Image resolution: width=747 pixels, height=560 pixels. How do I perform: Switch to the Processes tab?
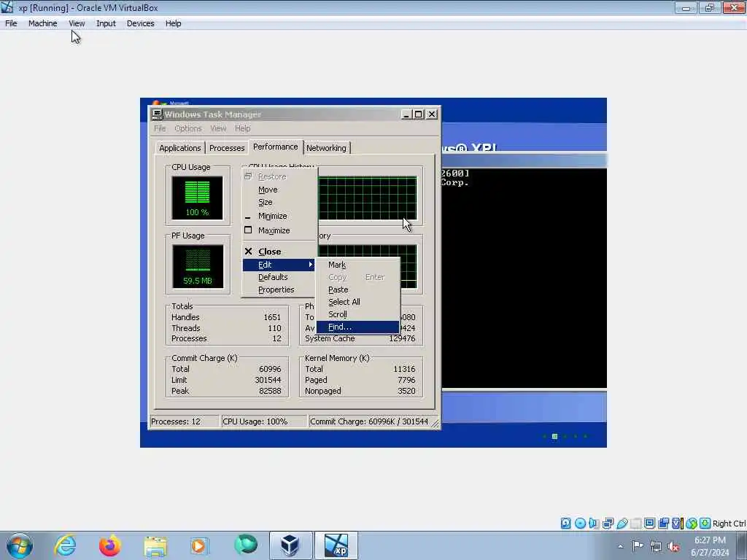[x=227, y=148]
